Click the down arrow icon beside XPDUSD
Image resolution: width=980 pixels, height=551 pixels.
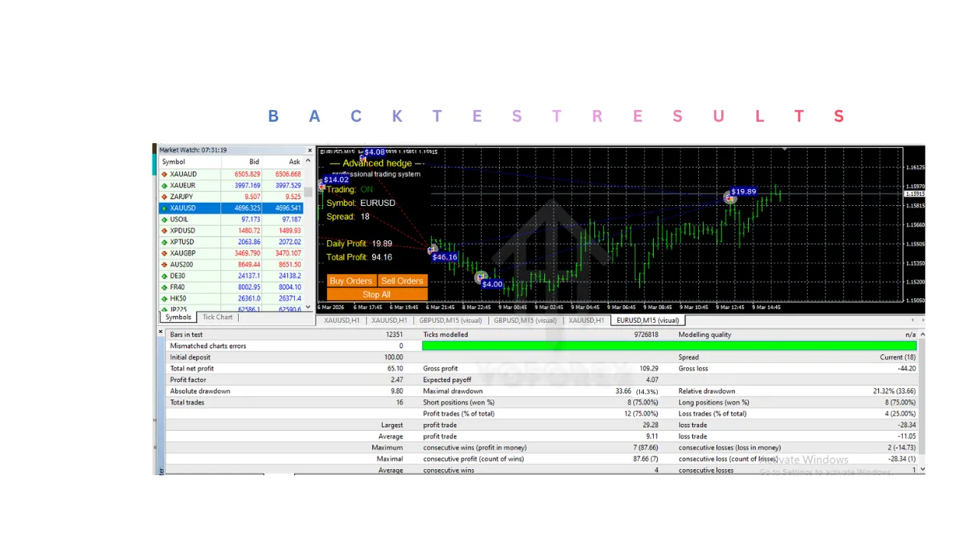click(x=164, y=230)
